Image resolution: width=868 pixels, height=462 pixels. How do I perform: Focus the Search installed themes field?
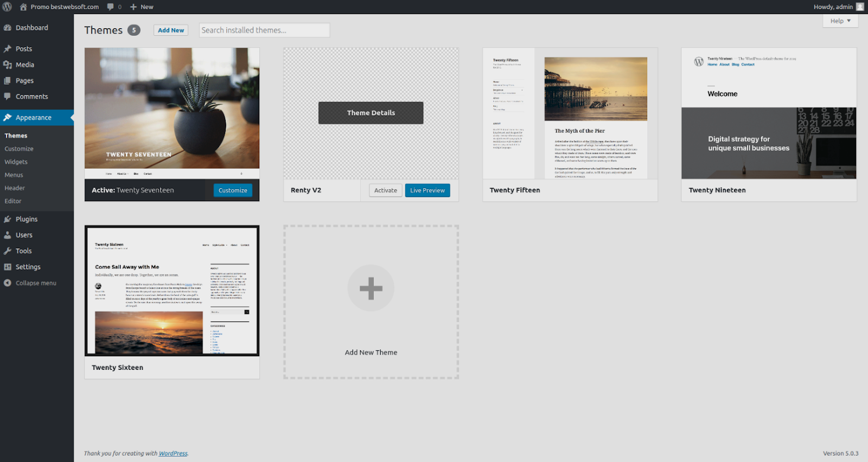click(264, 30)
